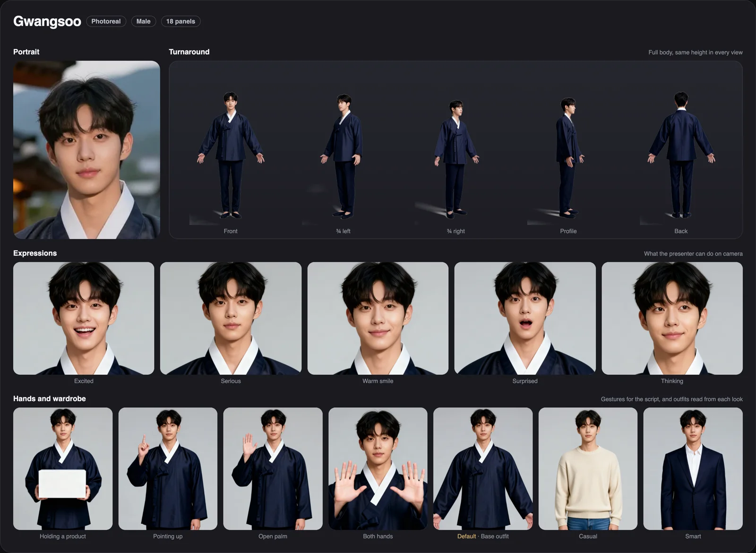This screenshot has height=553, width=756.
Task: Open the Warm smile expression panel
Action: coord(378,319)
